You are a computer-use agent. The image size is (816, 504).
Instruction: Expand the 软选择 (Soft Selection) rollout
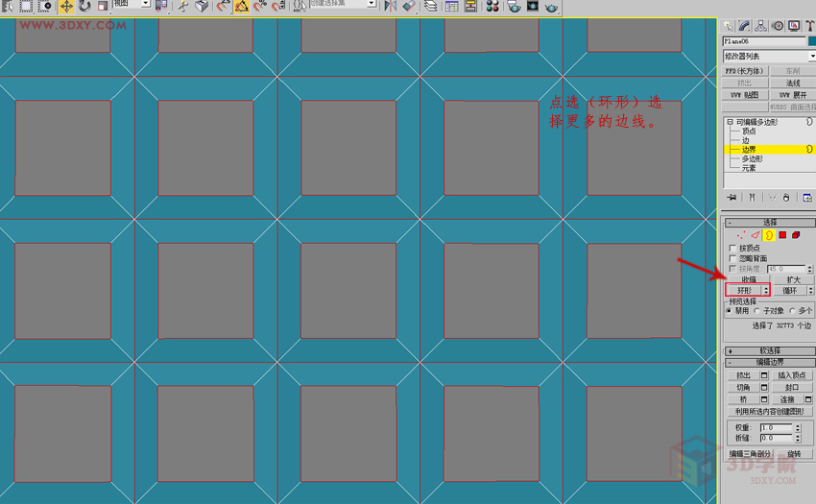pyautogui.click(x=769, y=351)
